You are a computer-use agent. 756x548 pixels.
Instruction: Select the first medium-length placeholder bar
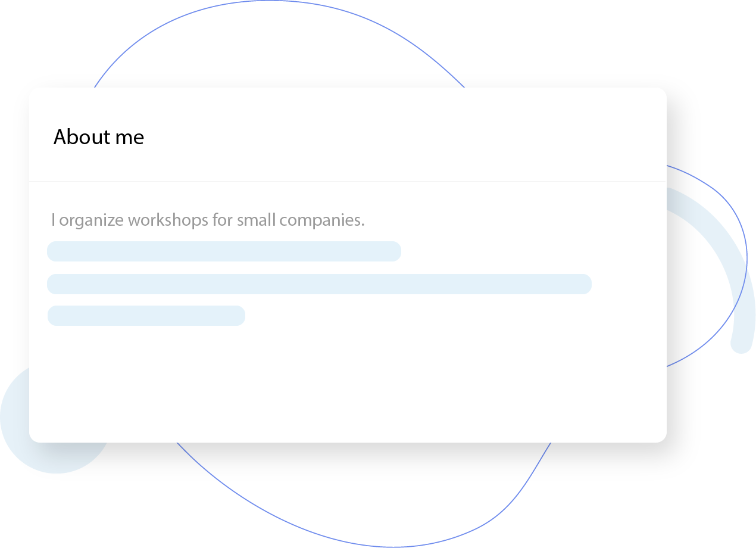click(x=224, y=251)
